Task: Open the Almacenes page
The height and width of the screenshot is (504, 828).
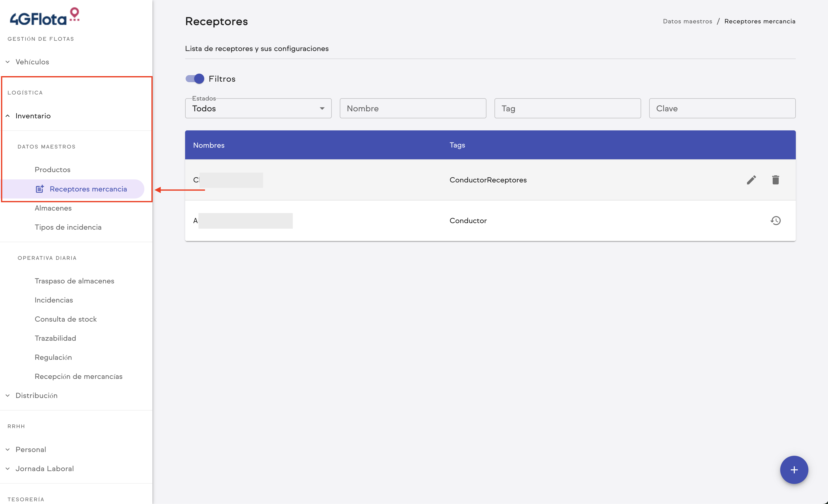Action: [53, 208]
